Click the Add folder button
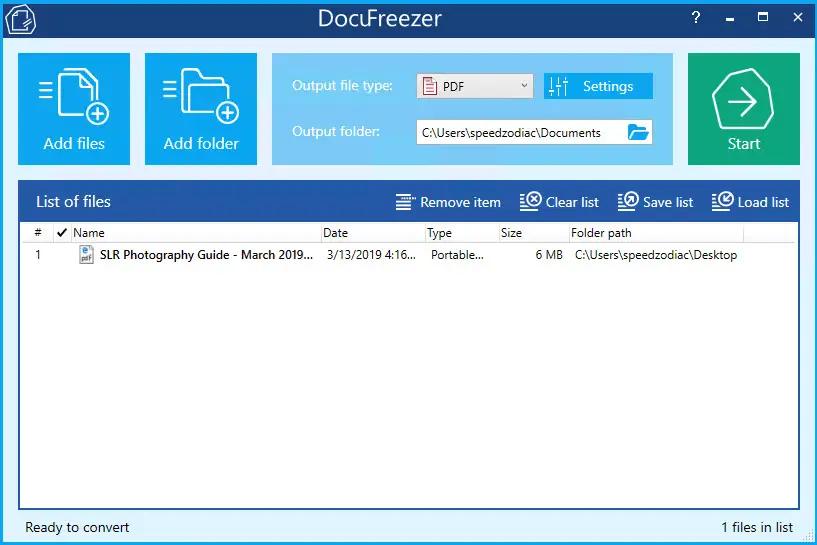 point(201,109)
